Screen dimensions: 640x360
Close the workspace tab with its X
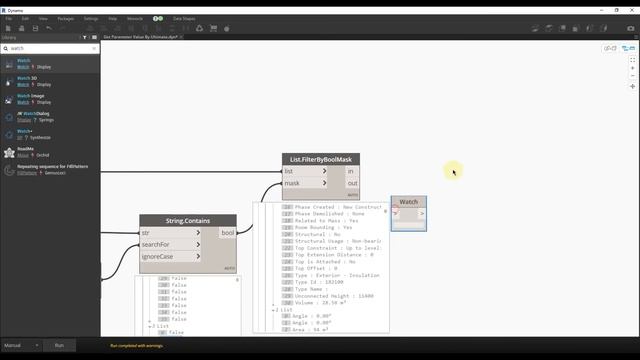click(x=181, y=37)
